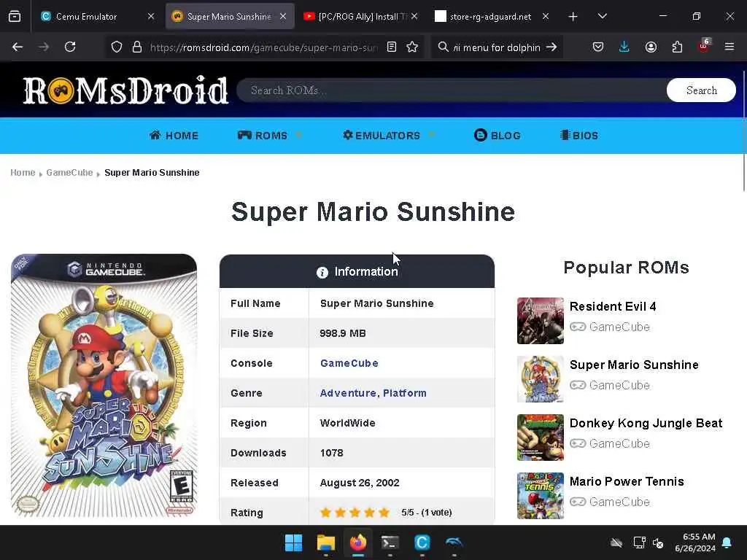The width and height of the screenshot is (747, 560).
Task: Open File Explorer from taskbar
Action: click(326, 542)
